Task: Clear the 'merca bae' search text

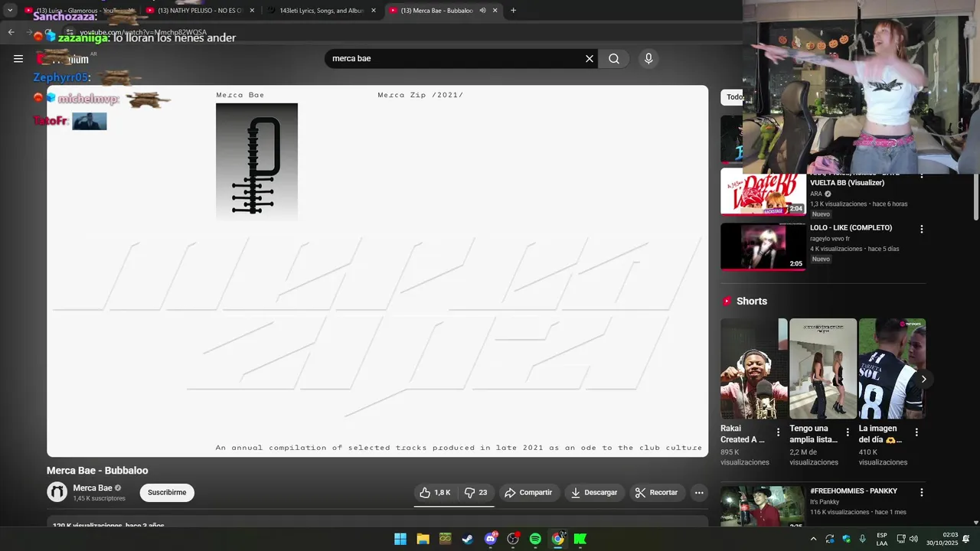Action: [x=590, y=59]
